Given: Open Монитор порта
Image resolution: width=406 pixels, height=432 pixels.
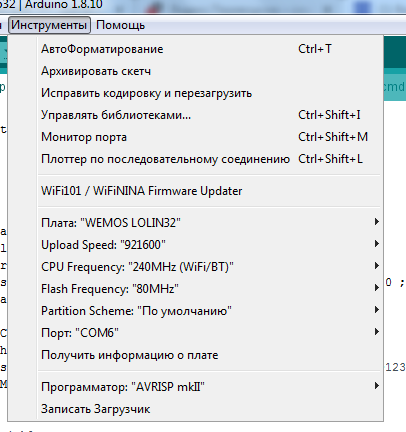Looking at the screenshot, I should (210, 137).
